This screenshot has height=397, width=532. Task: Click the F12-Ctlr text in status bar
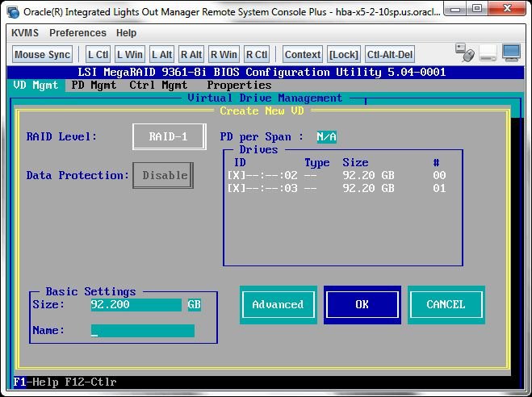pos(90,382)
